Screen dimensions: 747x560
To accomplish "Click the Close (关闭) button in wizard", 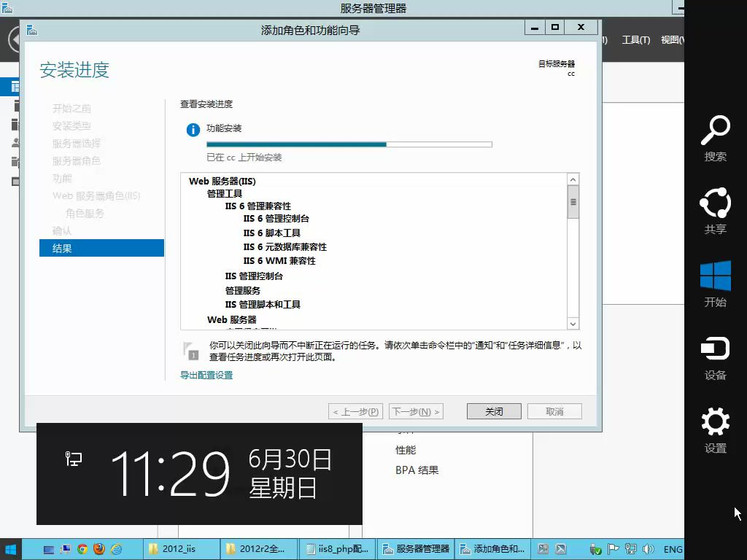I will click(494, 411).
